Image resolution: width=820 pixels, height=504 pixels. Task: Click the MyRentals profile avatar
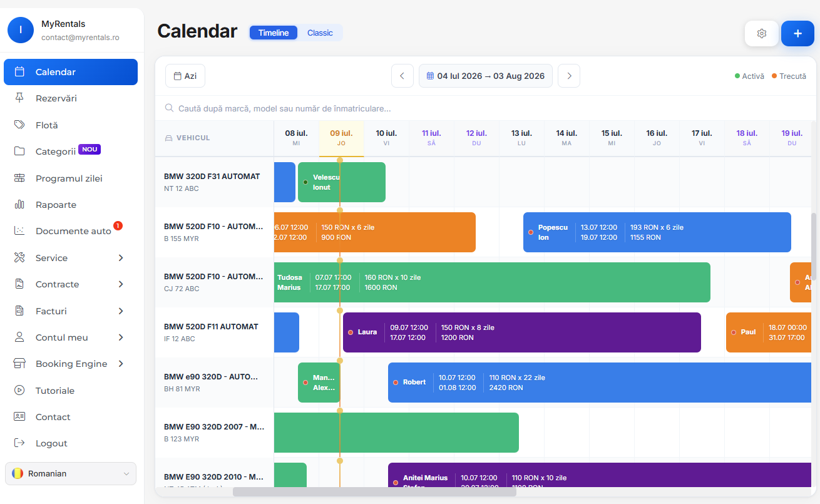pos(21,30)
